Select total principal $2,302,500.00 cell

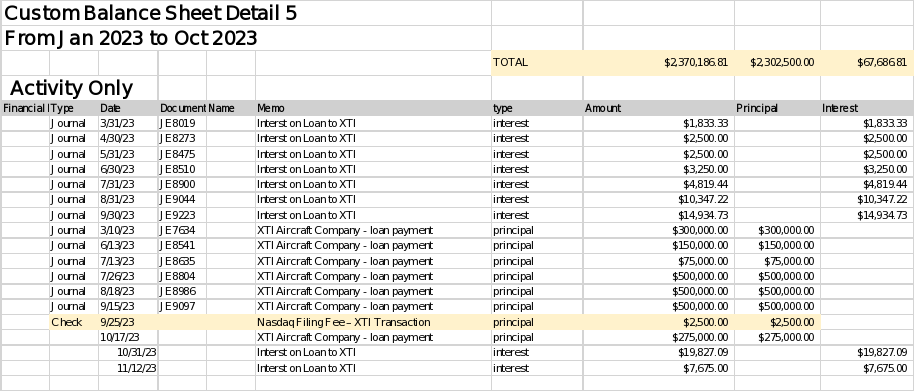777,62
